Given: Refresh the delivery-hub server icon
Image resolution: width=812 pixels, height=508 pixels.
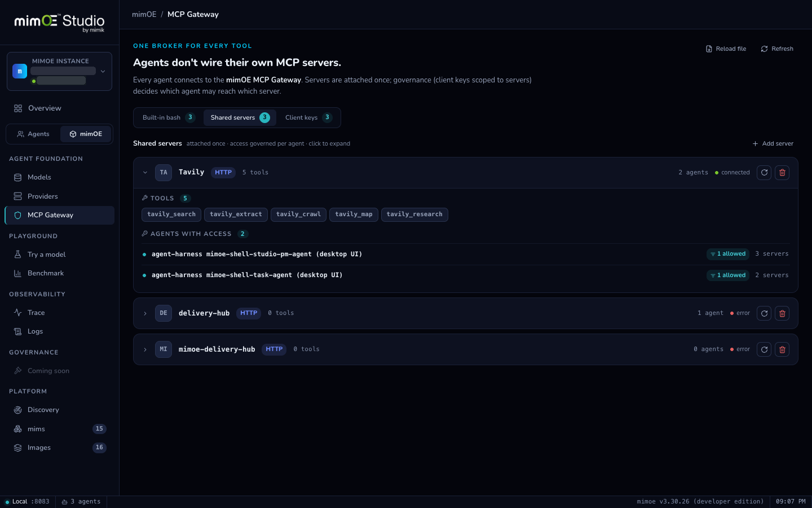Looking at the screenshot, I should coord(764,313).
